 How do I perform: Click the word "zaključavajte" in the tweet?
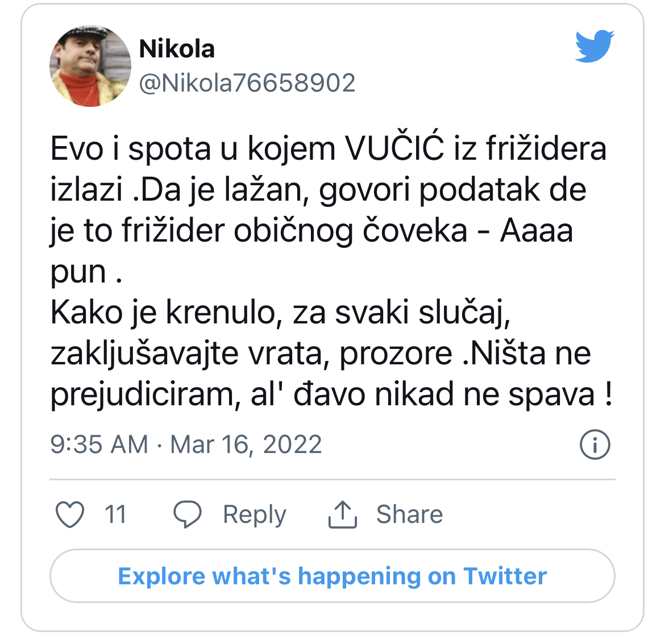click(144, 354)
